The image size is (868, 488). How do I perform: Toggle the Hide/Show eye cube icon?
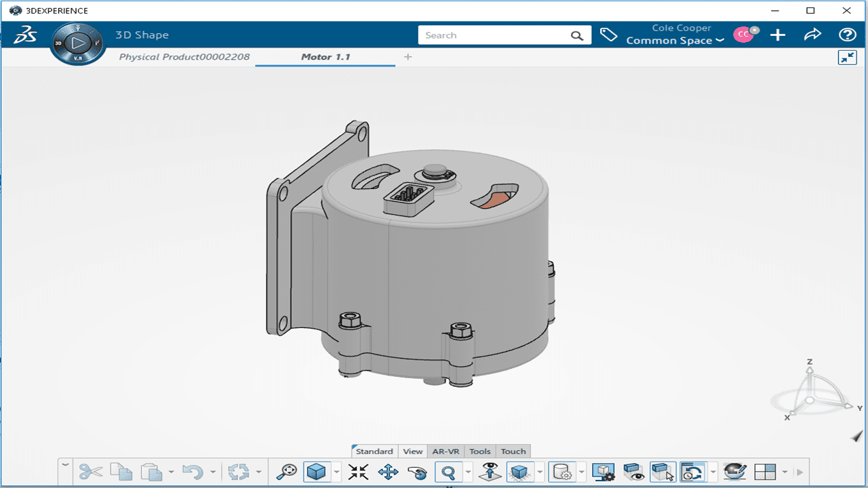click(633, 472)
